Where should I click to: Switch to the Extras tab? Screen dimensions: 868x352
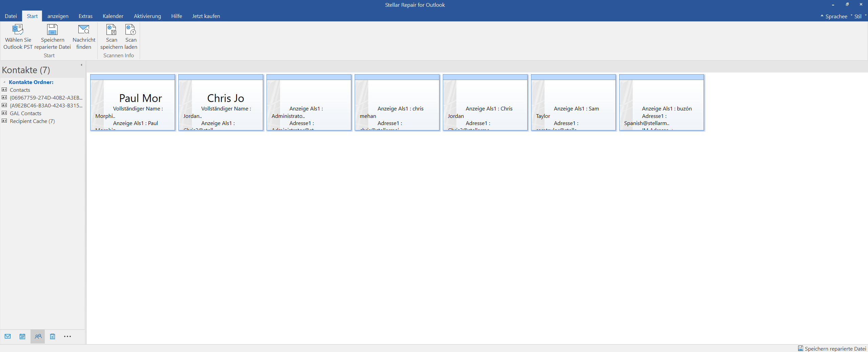(x=85, y=16)
